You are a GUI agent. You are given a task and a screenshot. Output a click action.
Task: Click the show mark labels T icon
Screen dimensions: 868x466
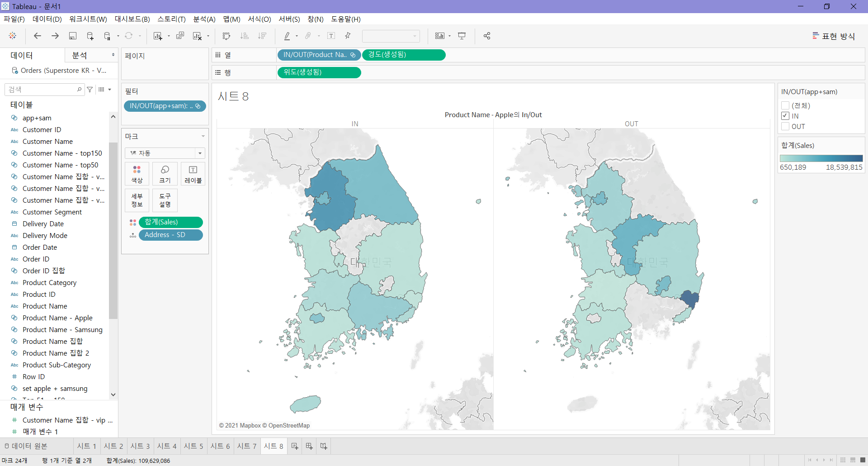coord(331,36)
